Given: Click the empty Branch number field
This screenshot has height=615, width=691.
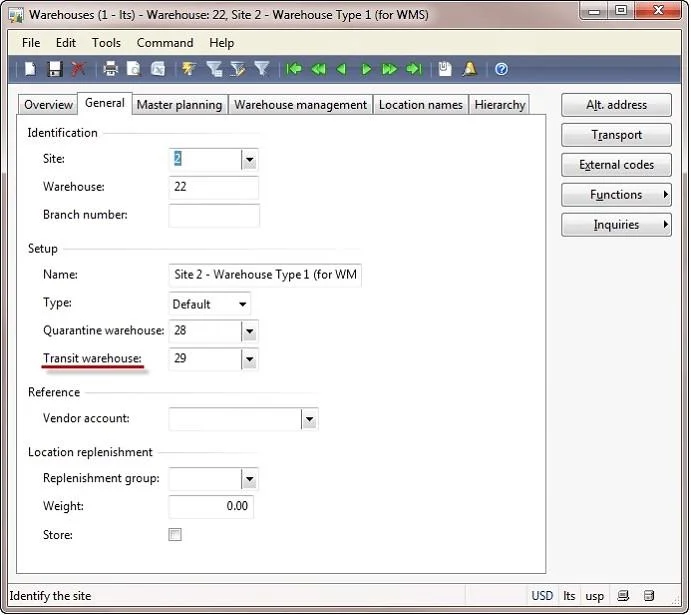Looking at the screenshot, I should (x=214, y=215).
